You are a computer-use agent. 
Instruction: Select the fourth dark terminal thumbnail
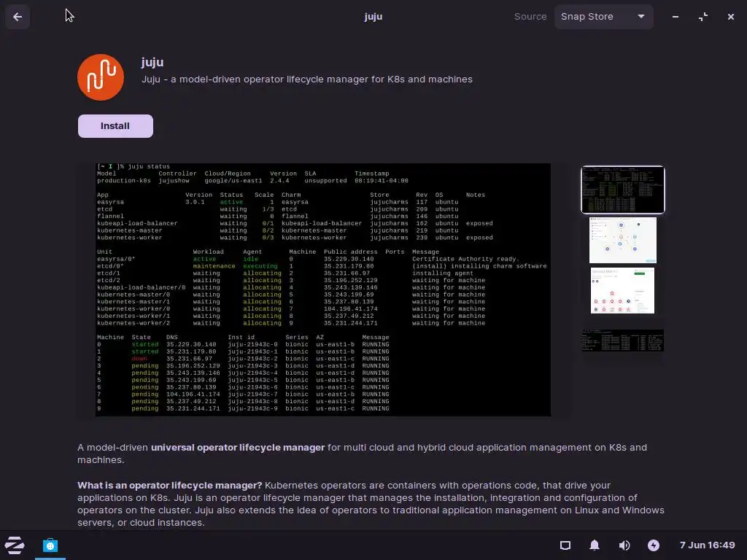(x=623, y=341)
